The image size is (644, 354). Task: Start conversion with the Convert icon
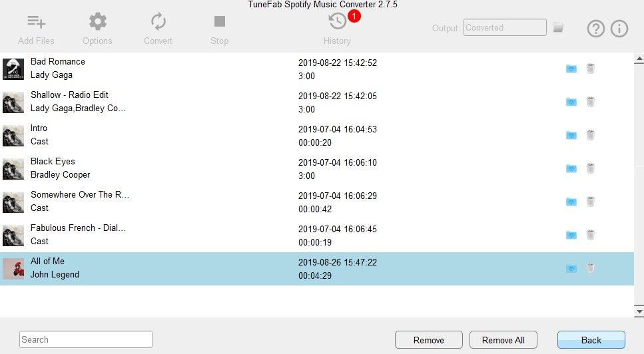[x=158, y=21]
